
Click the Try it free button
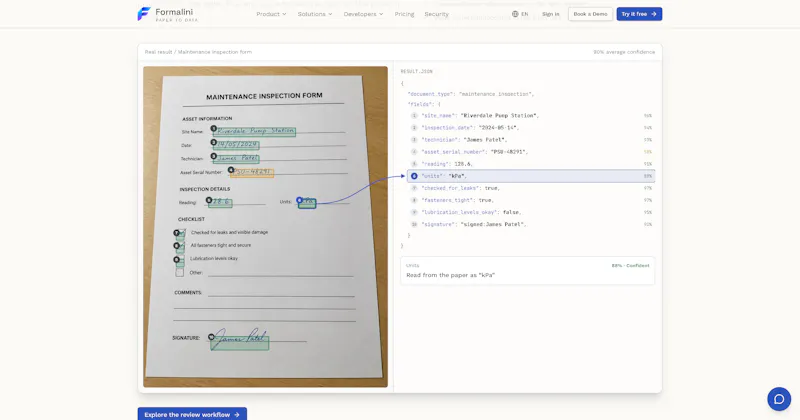coord(639,14)
